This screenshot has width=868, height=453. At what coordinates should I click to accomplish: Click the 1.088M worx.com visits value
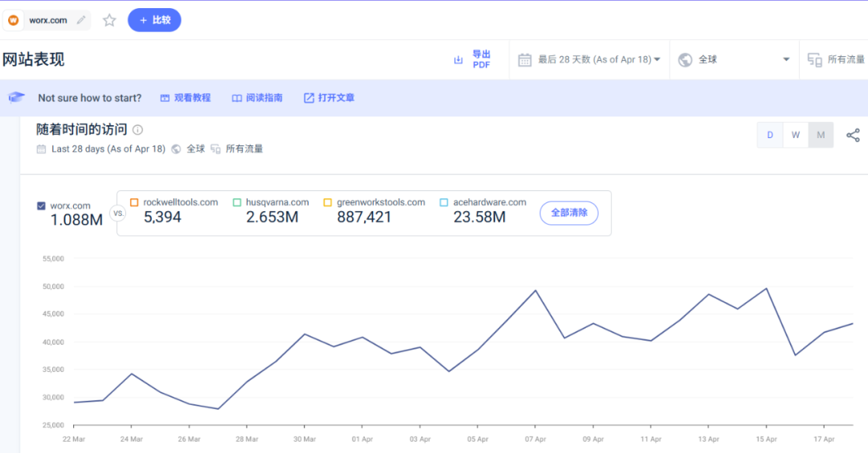[76, 220]
